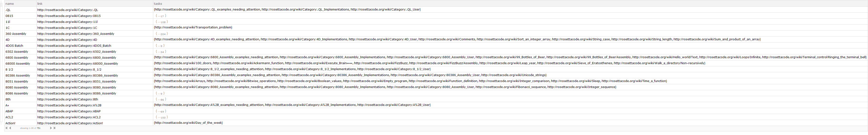Click the Day_of_the_week tasks cell for Action!
The width and height of the screenshot is (868, 135).
pyautogui.click(x=510, y=123)
